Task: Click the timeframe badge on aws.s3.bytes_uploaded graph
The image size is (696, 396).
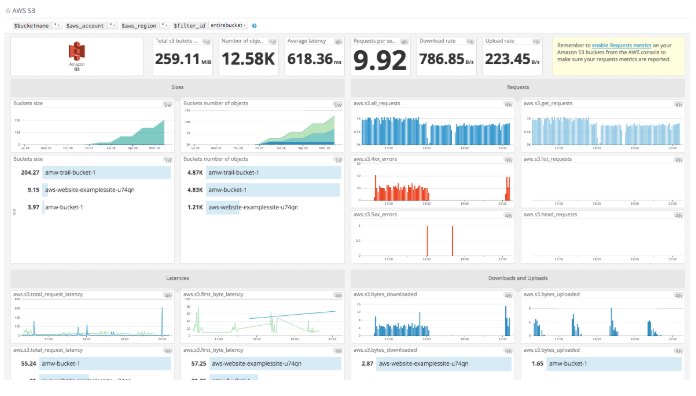Action: click(679, 295)
